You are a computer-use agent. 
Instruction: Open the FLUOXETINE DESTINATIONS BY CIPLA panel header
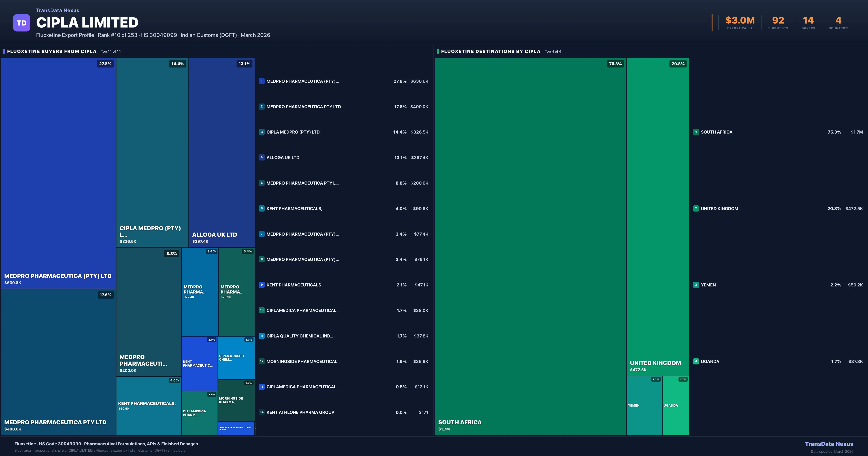point(491,51)
